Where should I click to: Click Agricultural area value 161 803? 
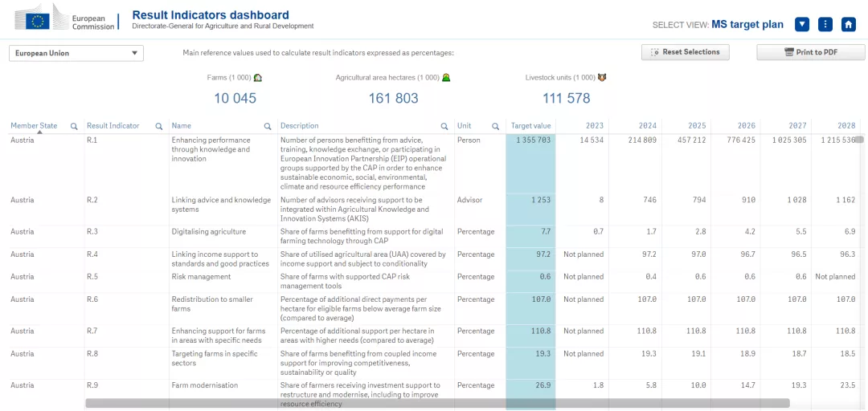394,99
